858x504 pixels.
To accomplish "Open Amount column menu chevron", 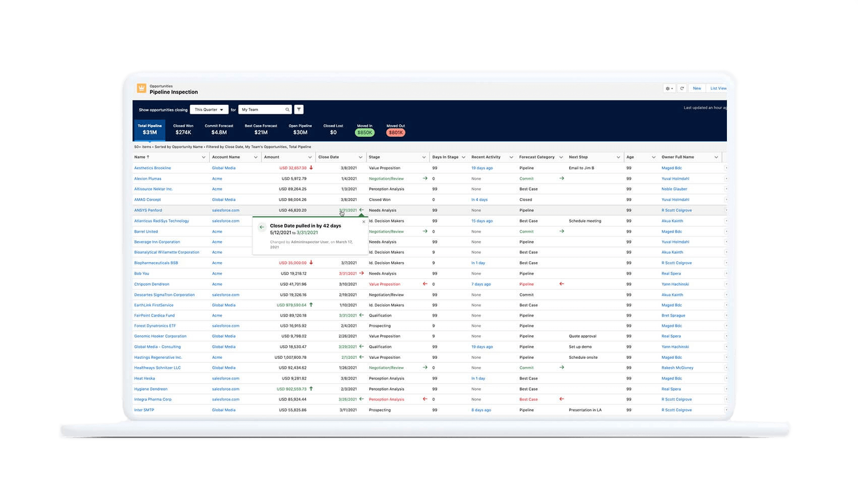I will 310,157.
